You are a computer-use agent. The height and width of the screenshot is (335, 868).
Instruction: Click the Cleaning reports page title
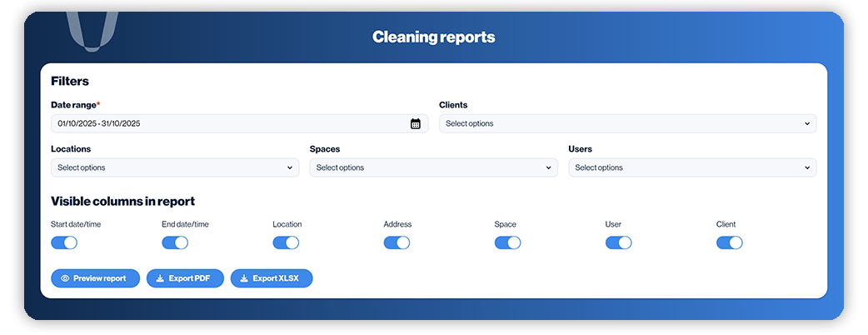(x=433, y=37)
